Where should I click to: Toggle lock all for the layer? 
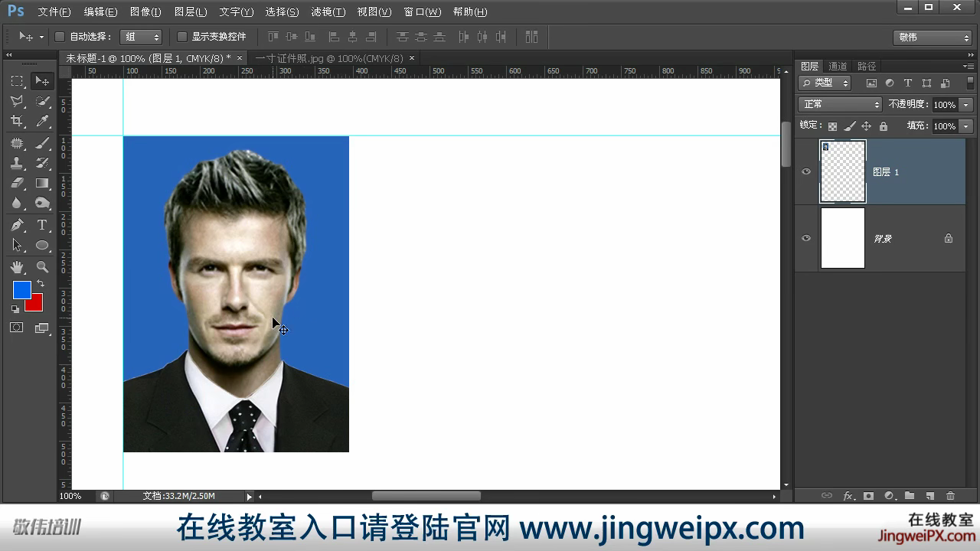click(883, 126)
